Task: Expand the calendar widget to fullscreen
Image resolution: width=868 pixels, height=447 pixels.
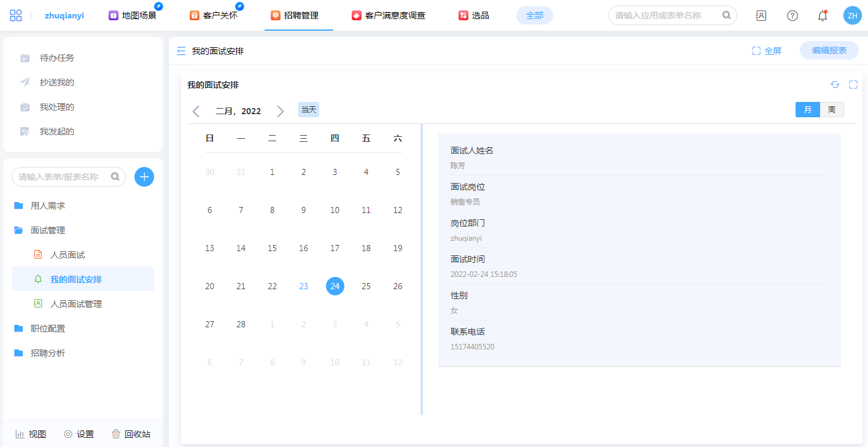Action: pos(853,85)
